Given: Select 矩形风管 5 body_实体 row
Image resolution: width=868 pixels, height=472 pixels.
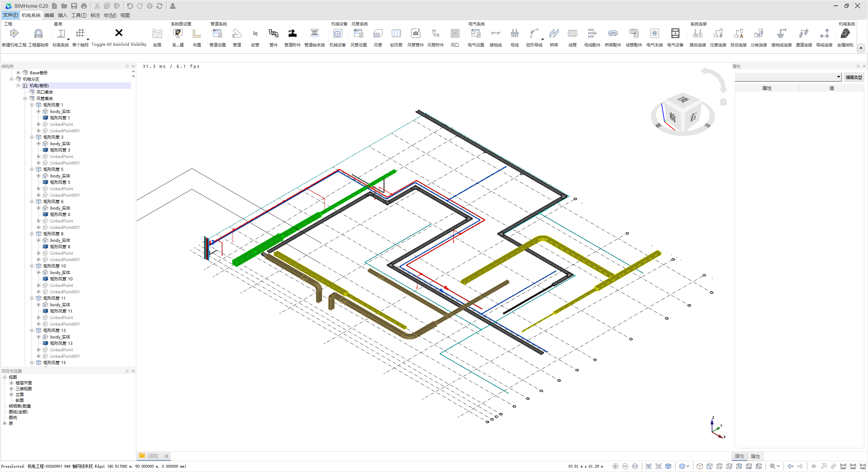Looking at the screenshot, I should (x=60, y=176).
